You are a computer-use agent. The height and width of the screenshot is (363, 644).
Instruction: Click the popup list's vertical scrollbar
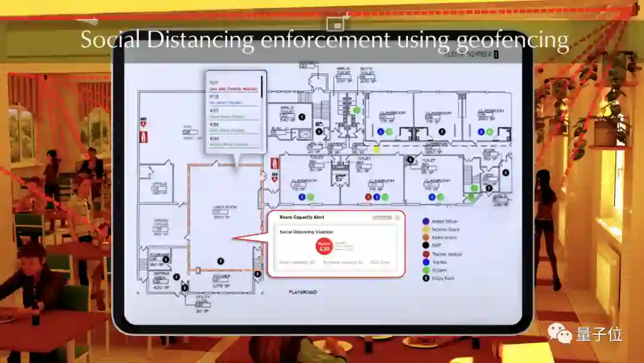point(261,86)
